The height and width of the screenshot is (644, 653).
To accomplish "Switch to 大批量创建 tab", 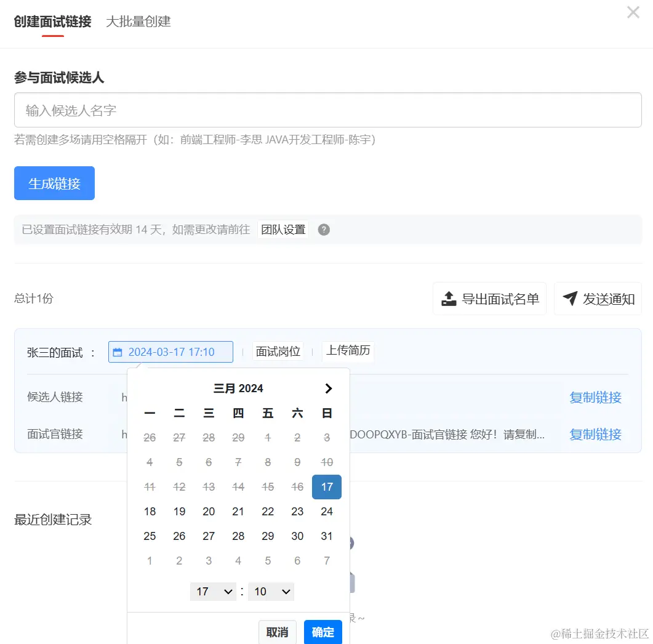I will pos(138,22).
